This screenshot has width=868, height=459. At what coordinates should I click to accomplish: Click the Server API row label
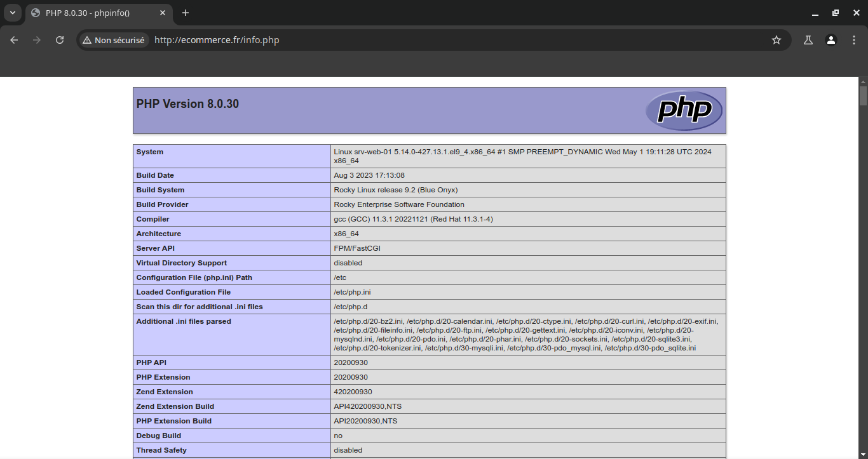click(155, 248)
